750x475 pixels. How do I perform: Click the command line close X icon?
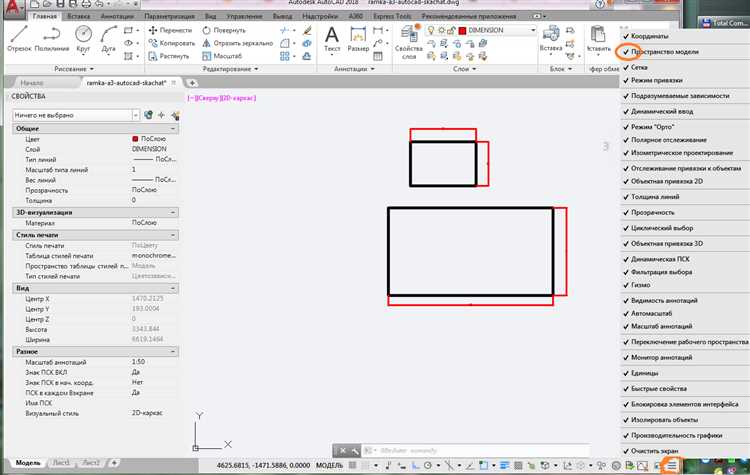coord(342,451)
